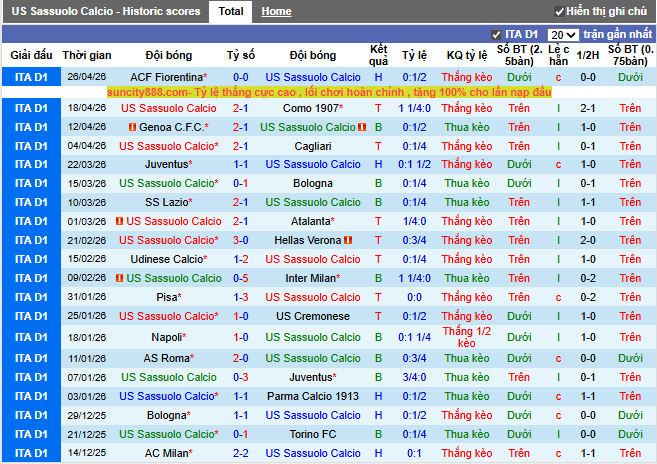Image resolution: width=657 pixels, height=464 pixels.
Task: Click the Juventus team in the 22/03/26 row
Action: click(x=166, y=164)
